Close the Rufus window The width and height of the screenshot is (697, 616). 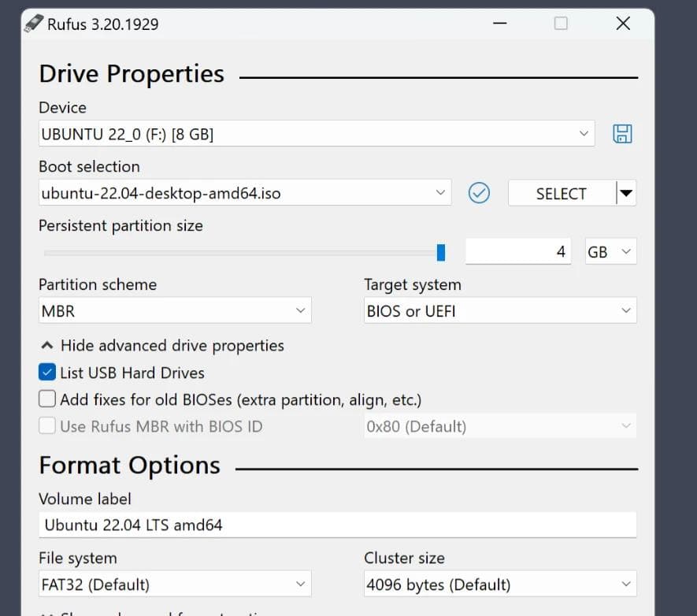[x=623, y=23]
